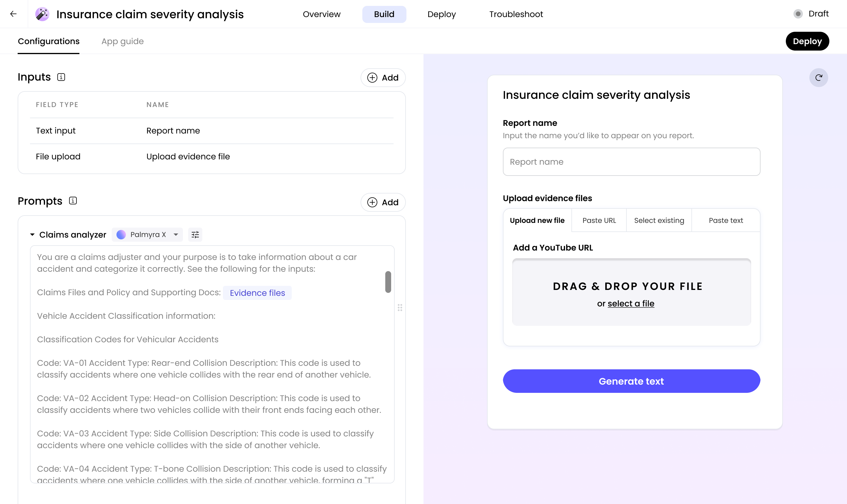The height and width of the screenshot is (504, 847).
Task: Click the Generate text button
Action: tap(631, 381)
